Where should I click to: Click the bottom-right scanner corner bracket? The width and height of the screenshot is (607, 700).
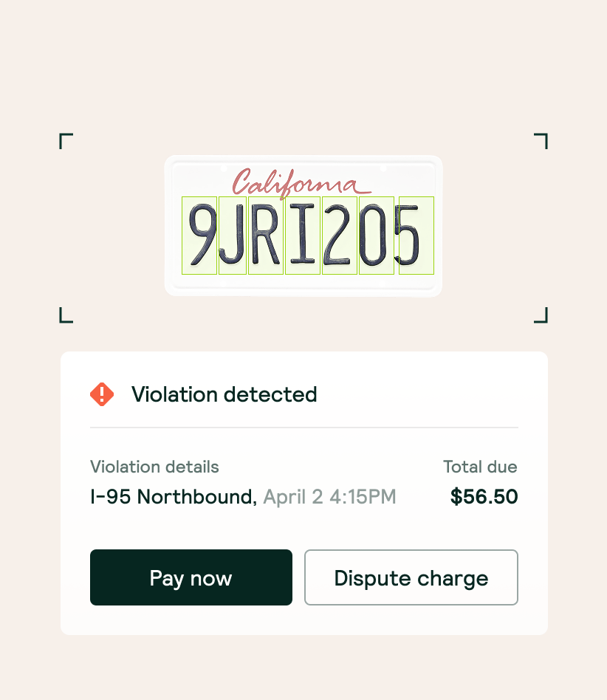coord(540,315)
